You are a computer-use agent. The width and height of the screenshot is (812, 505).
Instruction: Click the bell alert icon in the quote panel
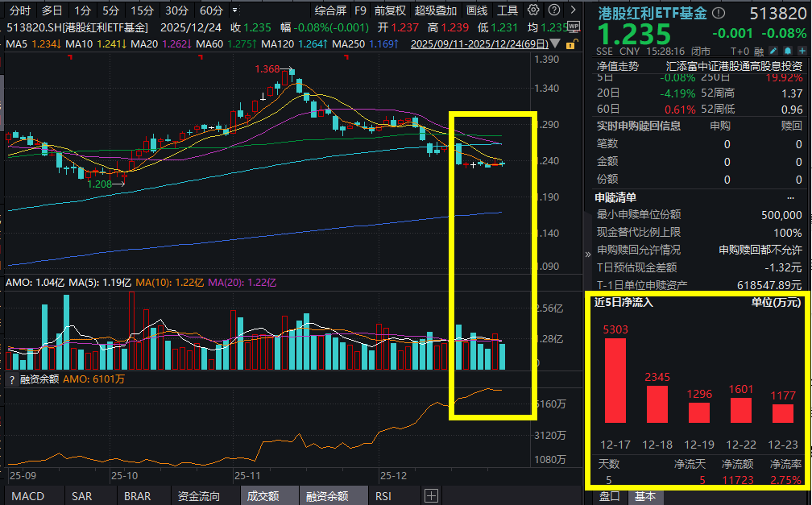(788, 50)
